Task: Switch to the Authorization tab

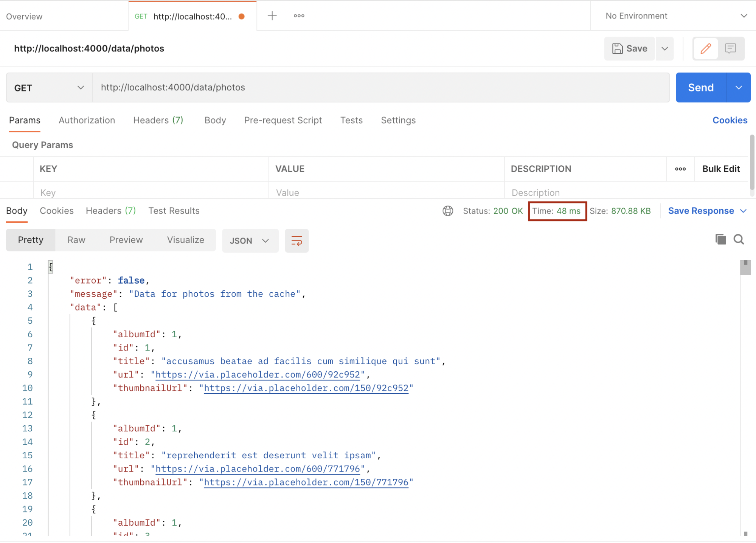Action: click(87, 120)
